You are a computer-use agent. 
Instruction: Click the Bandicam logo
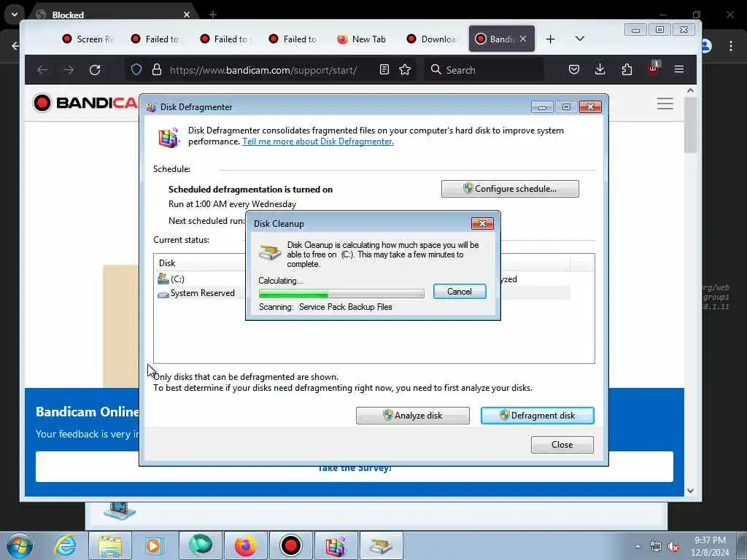pos(85,103)
